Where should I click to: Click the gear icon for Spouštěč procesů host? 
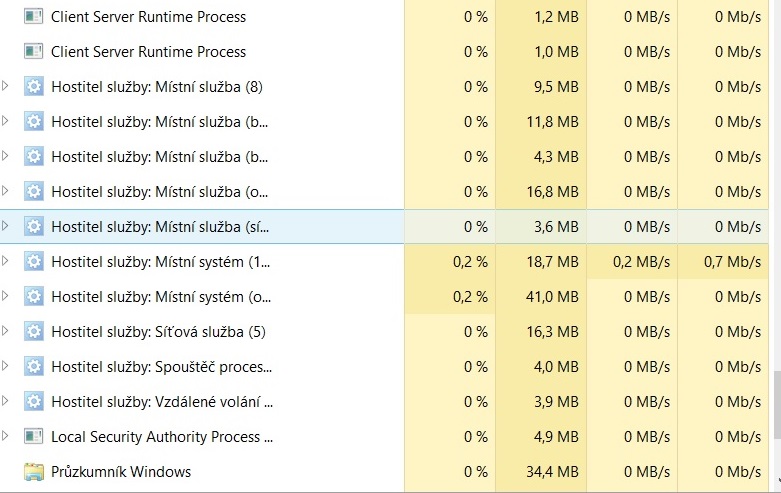pos(34,367)
